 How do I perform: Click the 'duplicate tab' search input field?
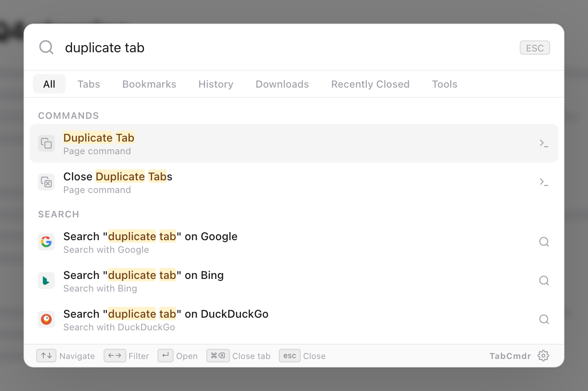pos(286,48)
